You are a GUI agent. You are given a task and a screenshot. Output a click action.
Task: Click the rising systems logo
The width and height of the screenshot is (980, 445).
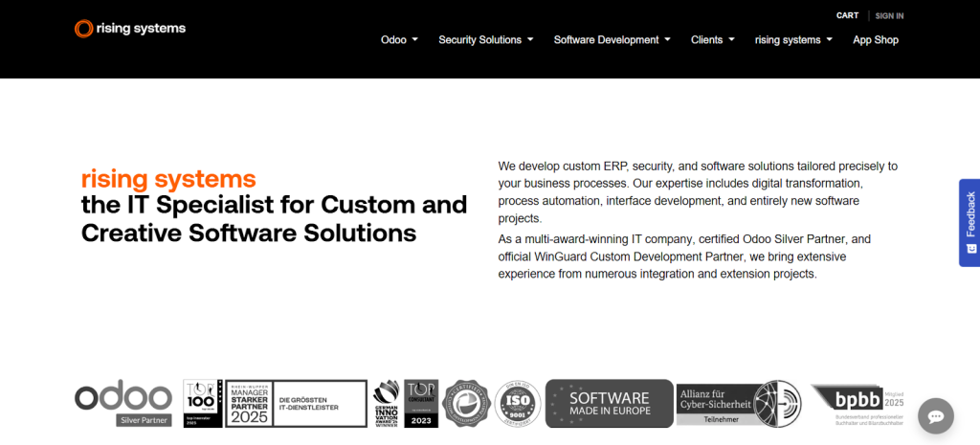(130, 29)
